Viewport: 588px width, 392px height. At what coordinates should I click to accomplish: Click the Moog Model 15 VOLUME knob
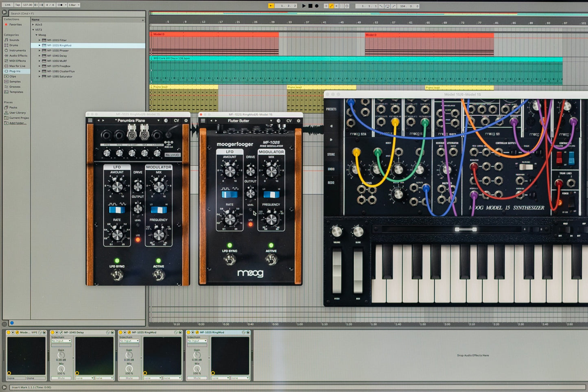337,232
